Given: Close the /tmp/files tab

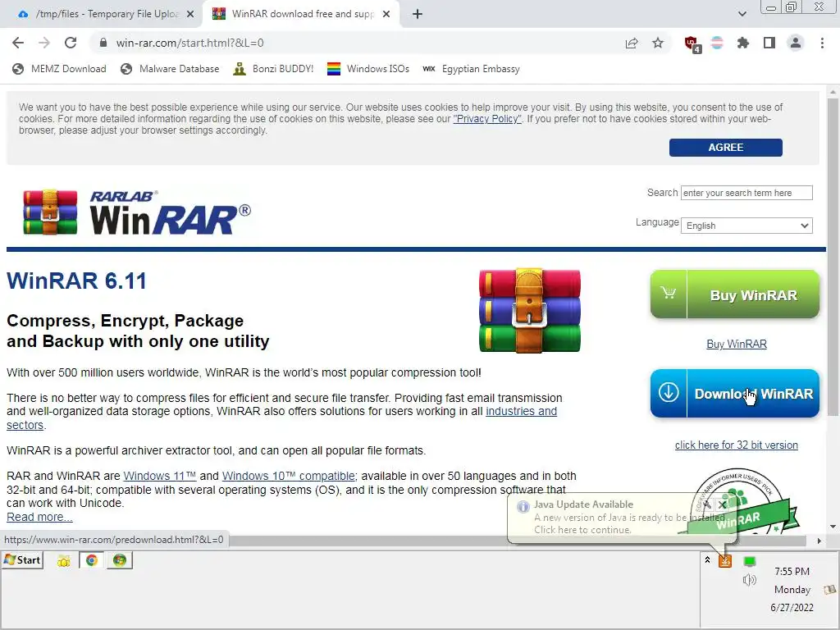Looking at the screenshot, I should [190, 14].
